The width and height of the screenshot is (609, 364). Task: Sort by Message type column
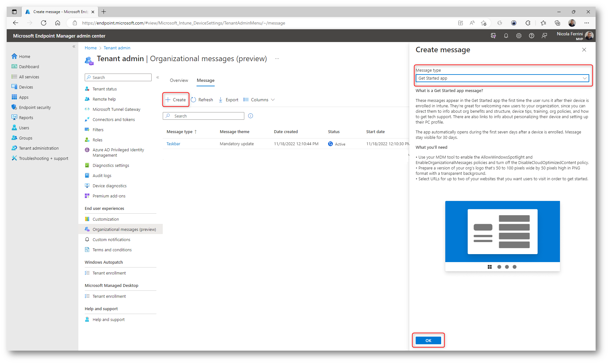point(182,132)
